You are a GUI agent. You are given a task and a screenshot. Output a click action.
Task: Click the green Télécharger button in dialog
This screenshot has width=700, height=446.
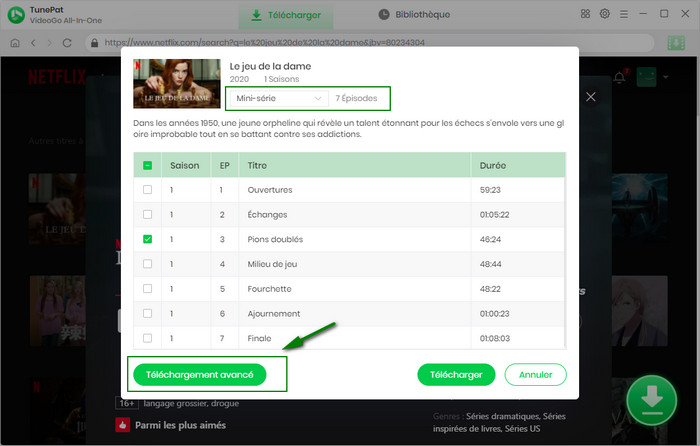(456, 375)
